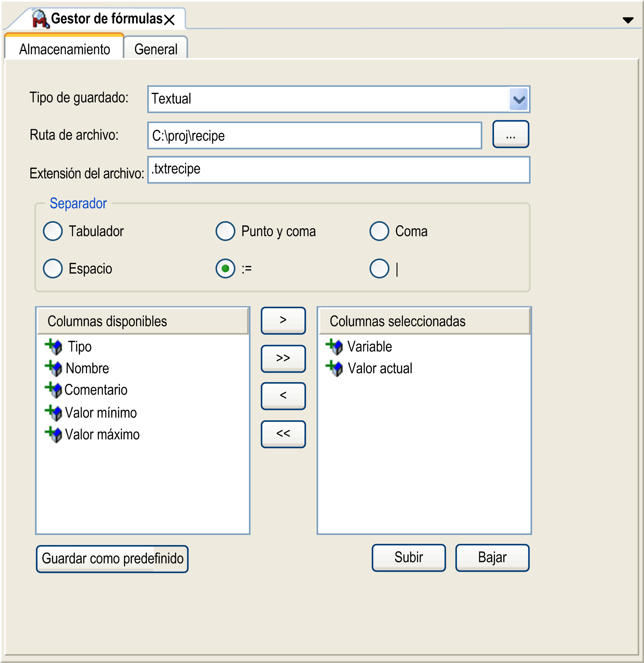Click the Tipo column icon
Viewport: 644px width, 663px height.
point(54,347)
